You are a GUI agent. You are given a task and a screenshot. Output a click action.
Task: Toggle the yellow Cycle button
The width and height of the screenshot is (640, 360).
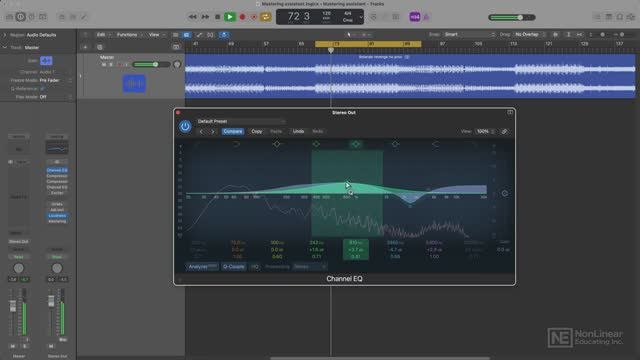(x=266, y=17)
